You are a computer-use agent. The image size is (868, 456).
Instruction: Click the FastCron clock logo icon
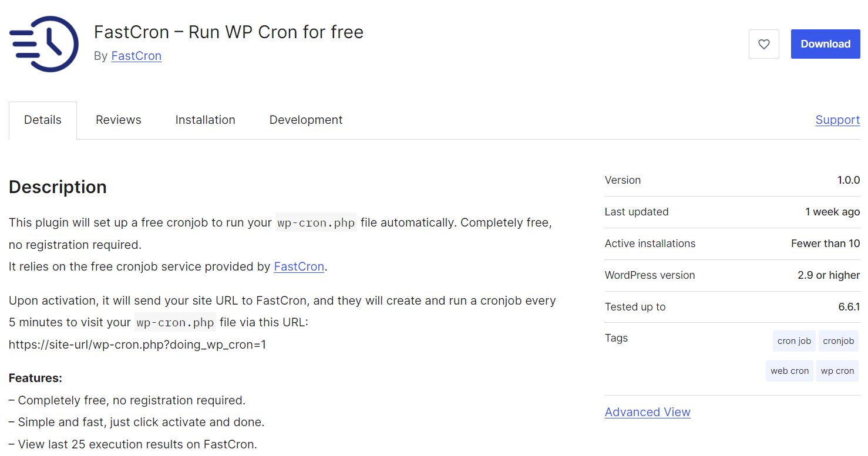coord(44,44)
